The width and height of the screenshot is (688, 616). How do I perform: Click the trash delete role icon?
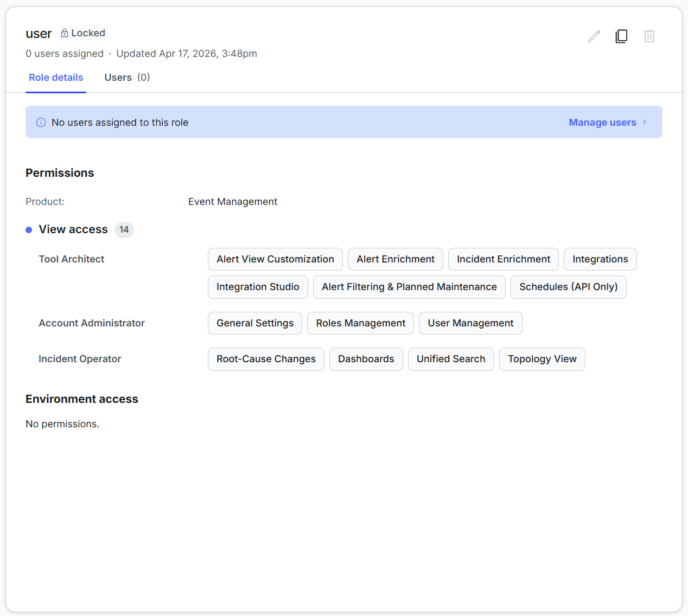point(649,36)
